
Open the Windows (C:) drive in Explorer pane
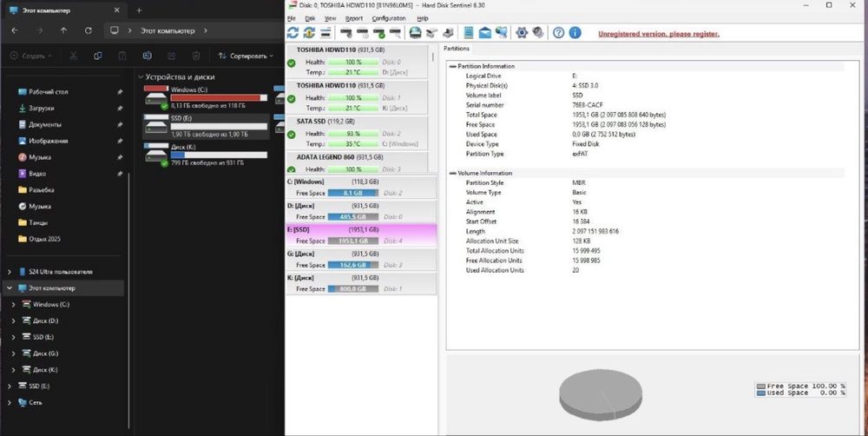pos(206,99)
